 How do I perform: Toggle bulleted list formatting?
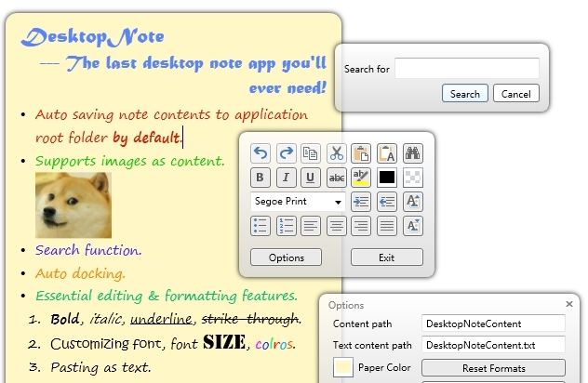pyautogui.click(x=261, y=226)
